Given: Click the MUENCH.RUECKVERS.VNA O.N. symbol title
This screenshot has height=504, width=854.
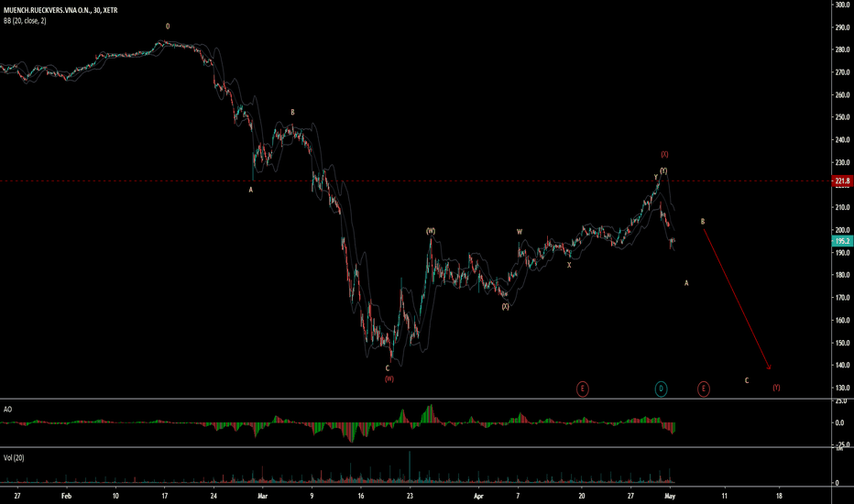Looking at the screenshot, I should [60, 10].
